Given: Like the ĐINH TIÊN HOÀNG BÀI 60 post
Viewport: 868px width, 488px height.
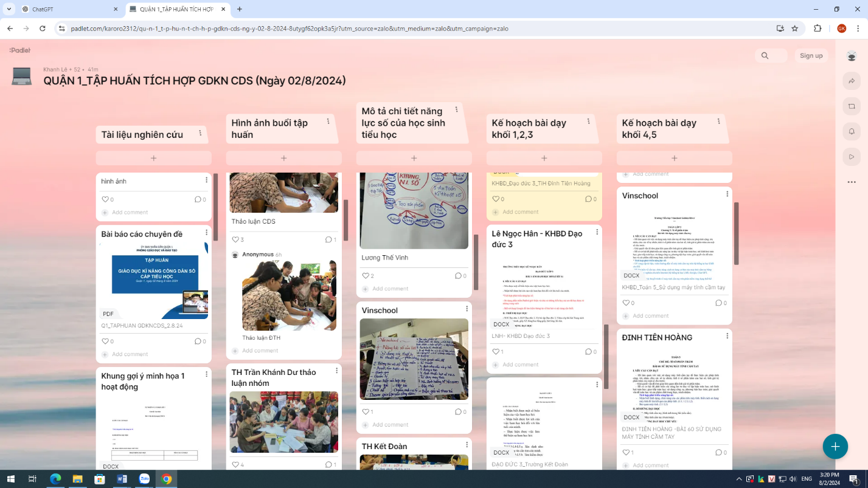Looking at the screenshot, I should coord(626,453).
